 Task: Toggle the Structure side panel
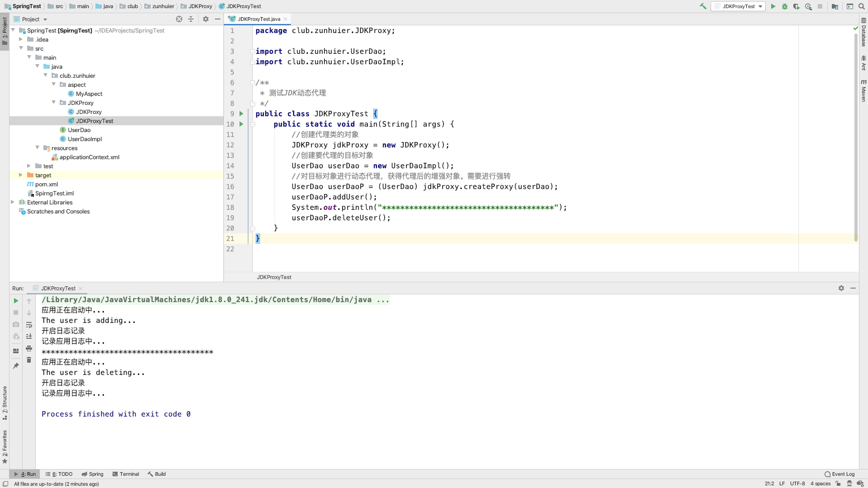tap(5, 403)
